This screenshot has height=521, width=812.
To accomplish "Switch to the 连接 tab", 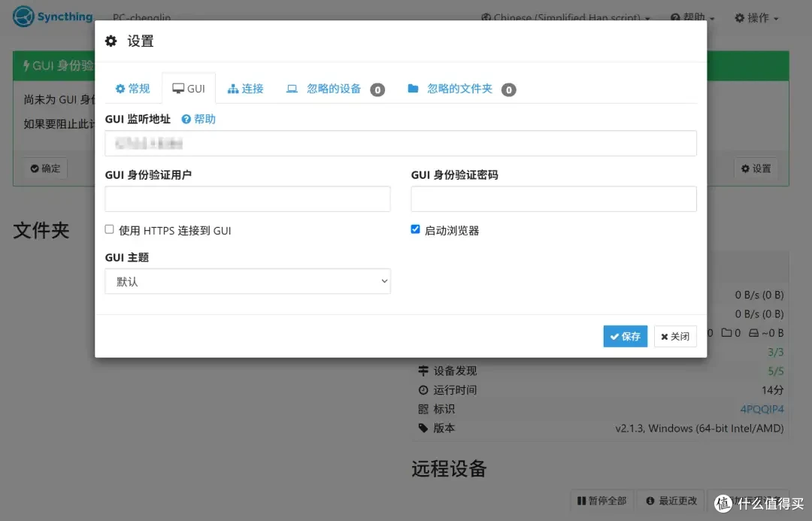I will 245,89.
